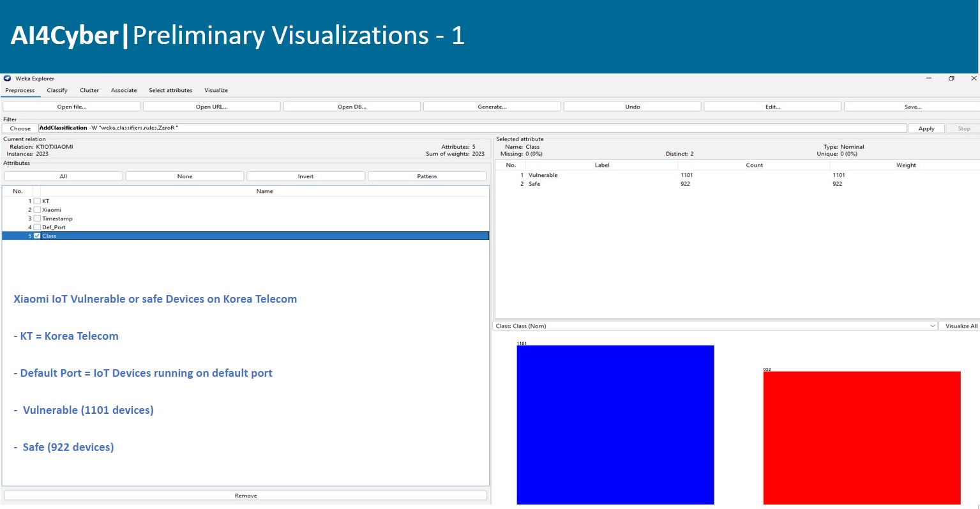980x509 pixels.
Task: Select the Vulnerable label cell in the table
Action: tap(543, 175)
